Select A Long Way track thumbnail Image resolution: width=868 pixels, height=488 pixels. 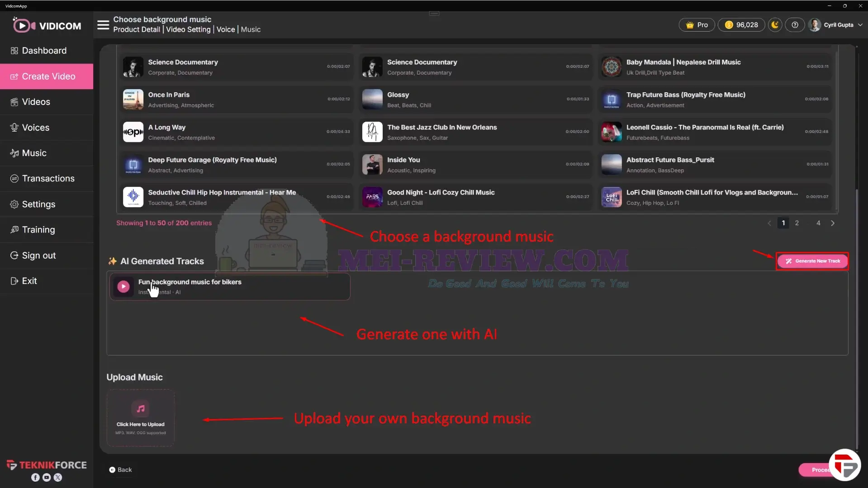point(133,132)
